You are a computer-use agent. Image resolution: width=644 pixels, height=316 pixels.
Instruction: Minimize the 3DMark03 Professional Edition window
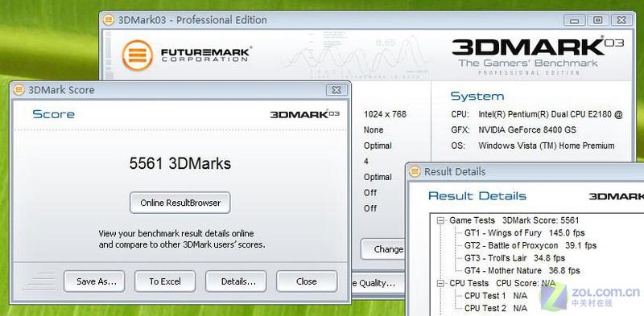coord(575,19)
